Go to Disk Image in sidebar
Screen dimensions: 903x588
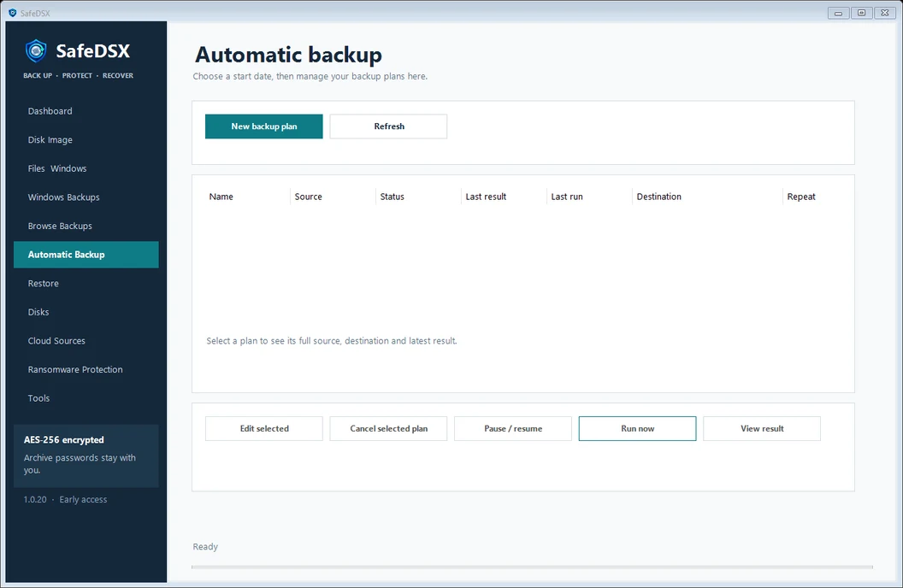click(86, 140)
